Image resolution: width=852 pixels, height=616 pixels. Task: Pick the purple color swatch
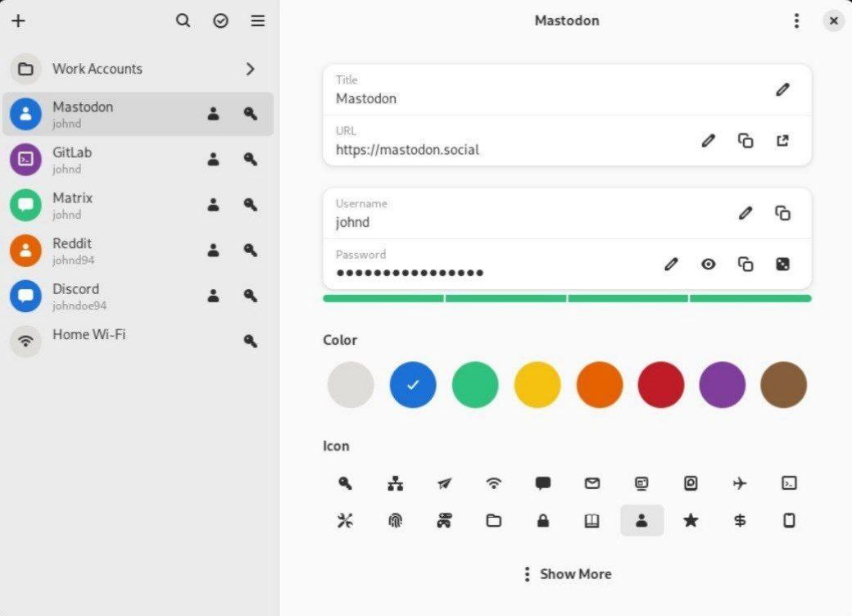722,385
